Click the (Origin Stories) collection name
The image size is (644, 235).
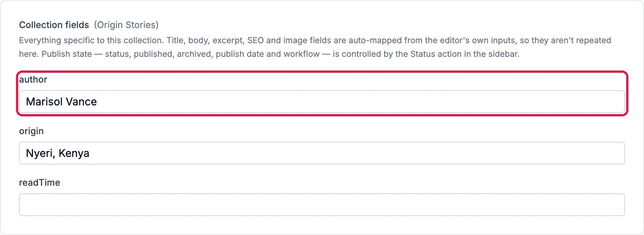point(126,25)
